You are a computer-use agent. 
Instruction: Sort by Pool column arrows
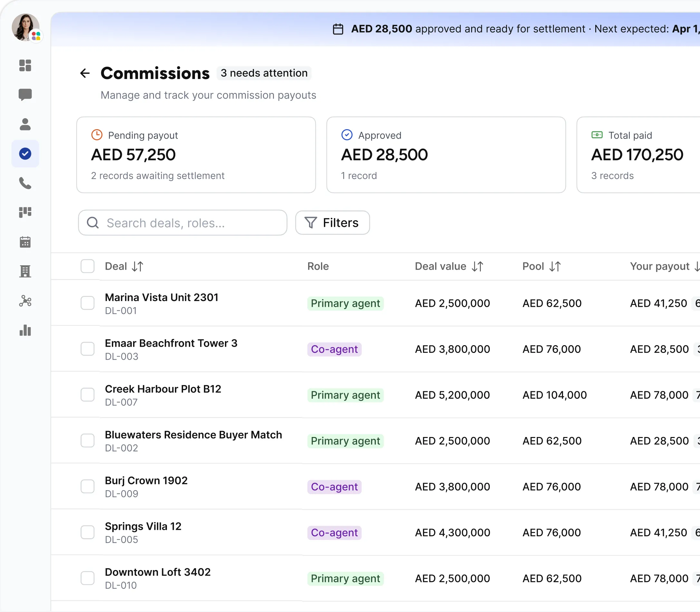555,267
